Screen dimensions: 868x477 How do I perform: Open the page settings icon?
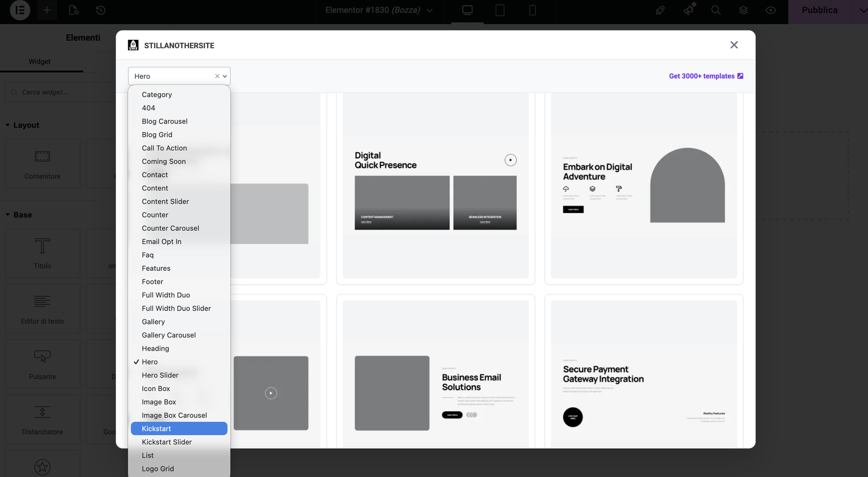point(73,11)
